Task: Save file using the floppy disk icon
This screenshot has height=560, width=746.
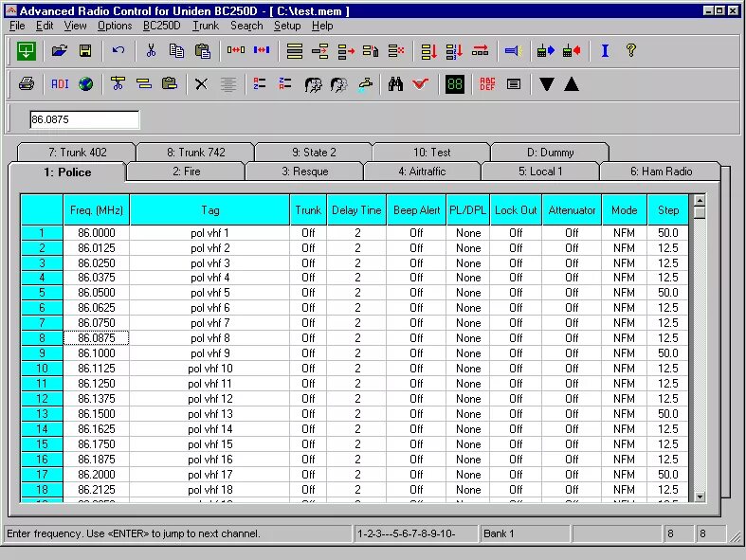Action: pyautogui.click(x=85, y=50)
